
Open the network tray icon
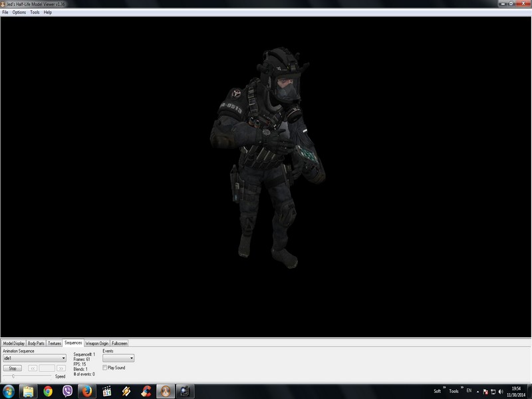coord(493,392)
